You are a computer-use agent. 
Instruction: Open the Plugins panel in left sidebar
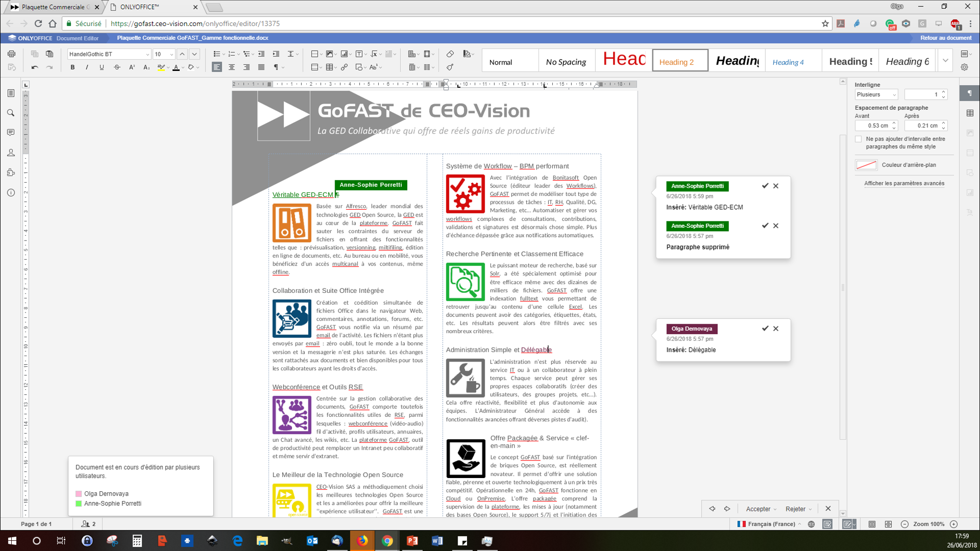[x=11, y=172]
